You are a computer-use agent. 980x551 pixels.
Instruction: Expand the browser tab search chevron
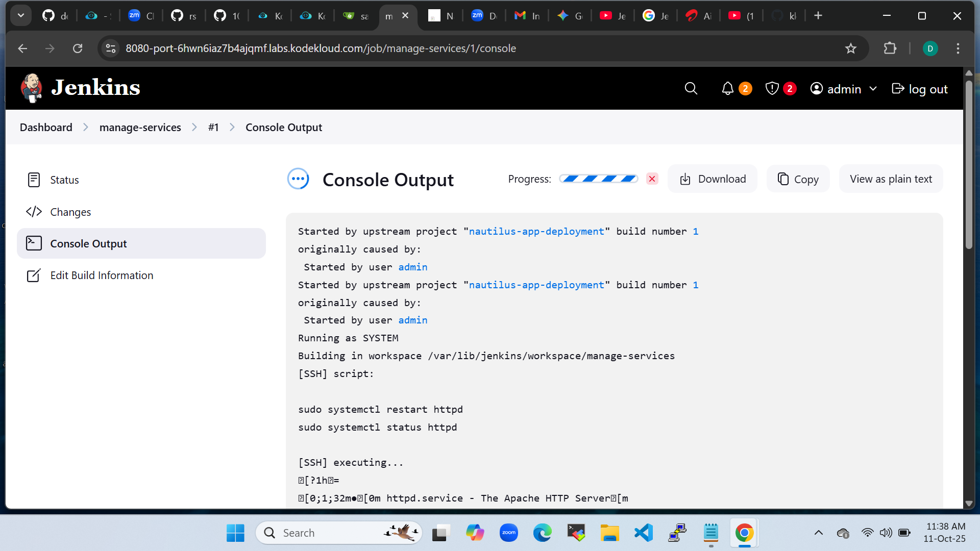coord(21,16)
